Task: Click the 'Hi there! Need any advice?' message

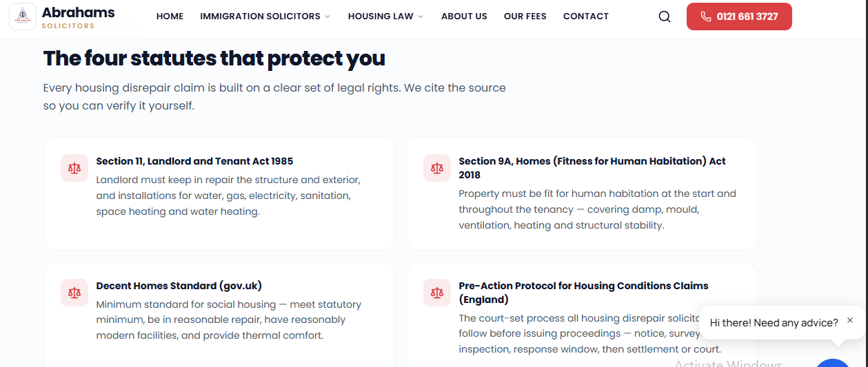Action: [774, 322]
